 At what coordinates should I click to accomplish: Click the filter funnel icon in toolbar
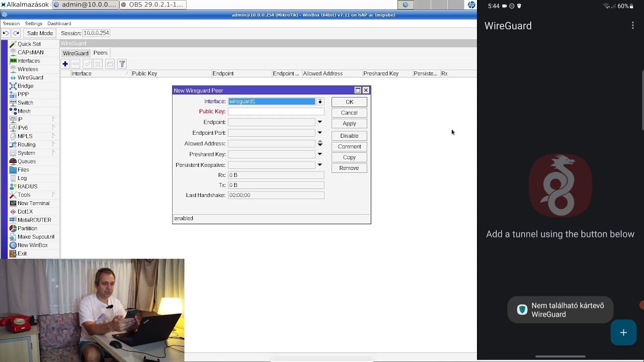pos(122,64)
